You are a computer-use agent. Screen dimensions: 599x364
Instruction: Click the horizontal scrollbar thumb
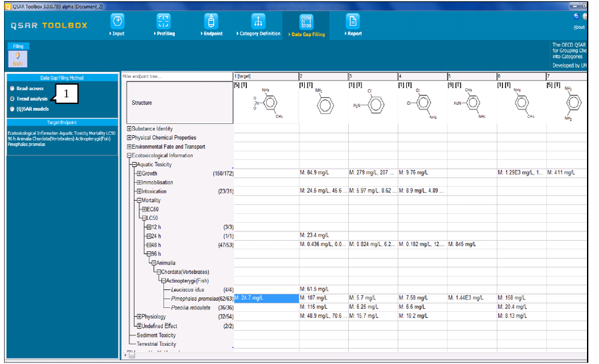(x=132, y=355)
